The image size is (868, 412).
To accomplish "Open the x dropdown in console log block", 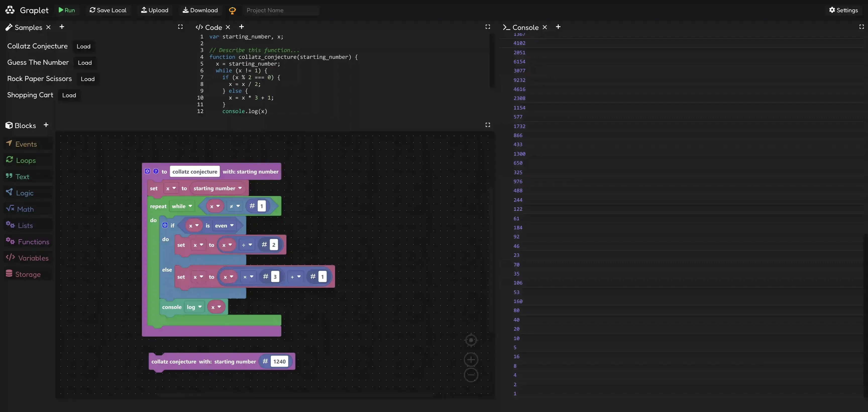I will [216, 307].
